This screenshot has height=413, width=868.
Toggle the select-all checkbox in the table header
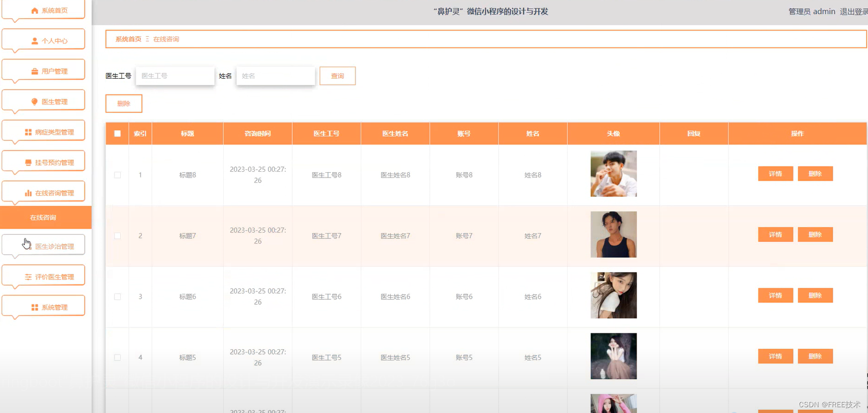(x=117, y=134)
